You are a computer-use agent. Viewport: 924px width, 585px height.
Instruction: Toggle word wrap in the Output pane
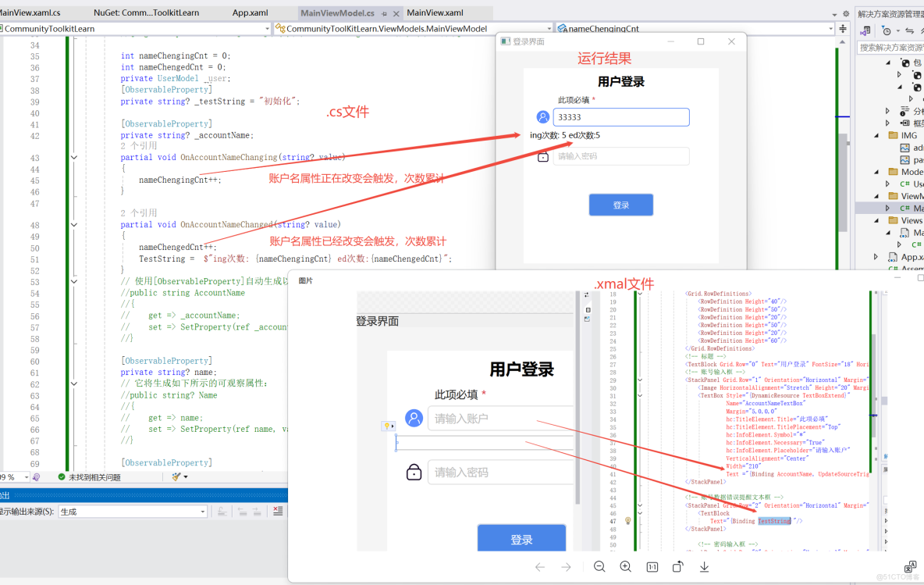(222, 510)
